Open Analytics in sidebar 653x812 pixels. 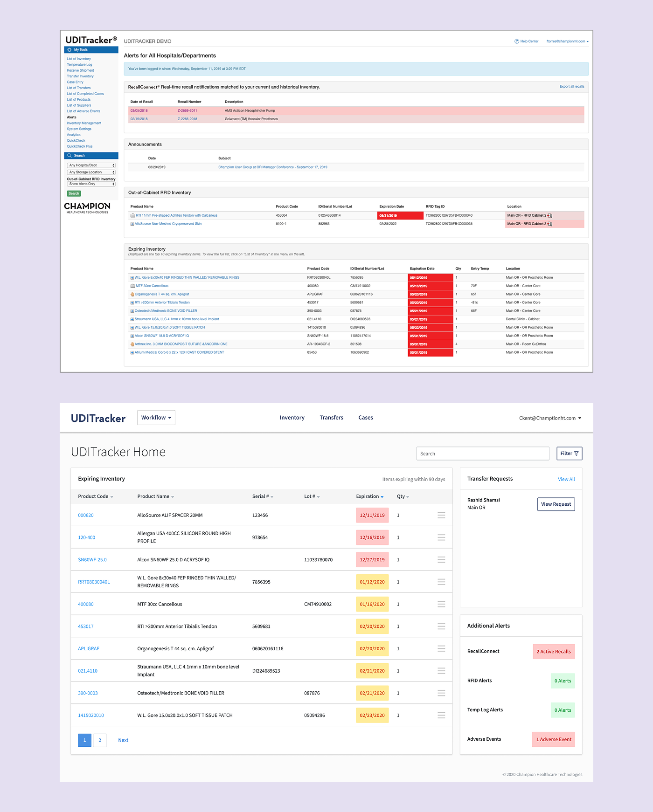(x=74, y=135)
